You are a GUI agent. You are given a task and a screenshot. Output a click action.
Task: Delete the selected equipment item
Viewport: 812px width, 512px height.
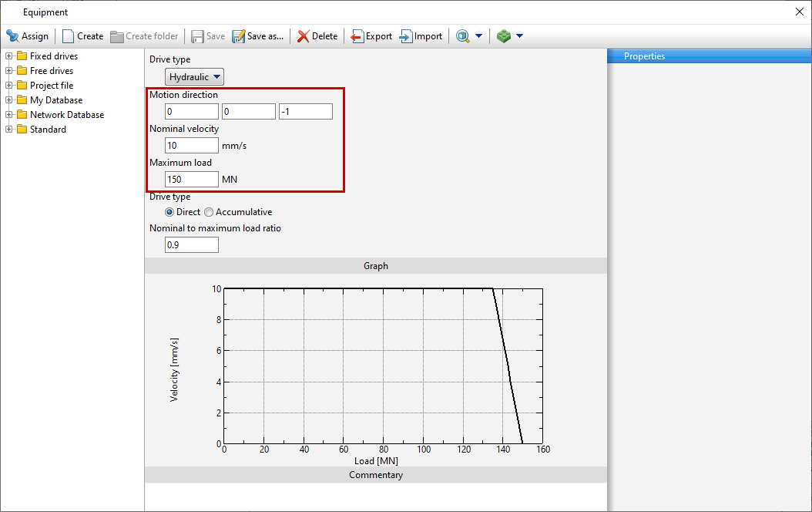[317, 36]
